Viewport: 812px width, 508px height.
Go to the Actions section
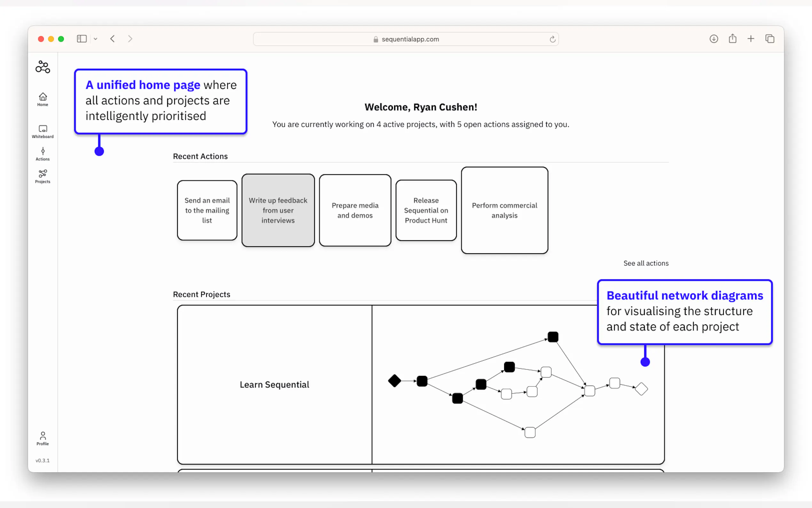pos(43,154)
